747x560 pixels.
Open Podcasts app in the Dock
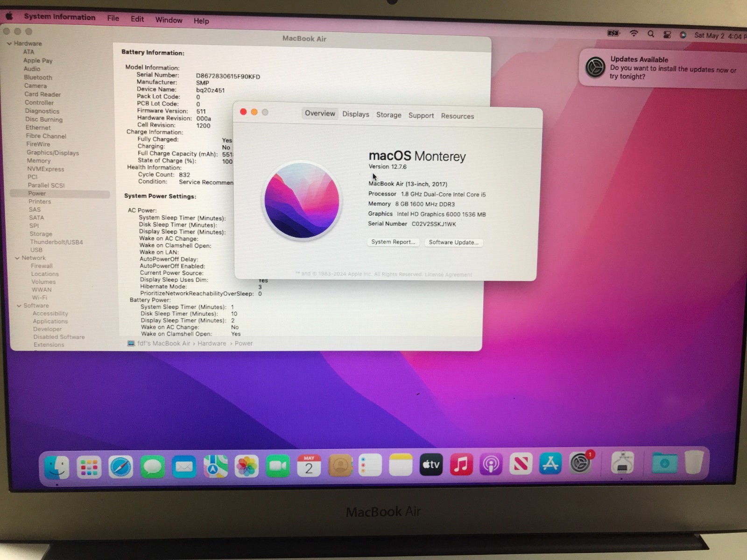(491, 464)
